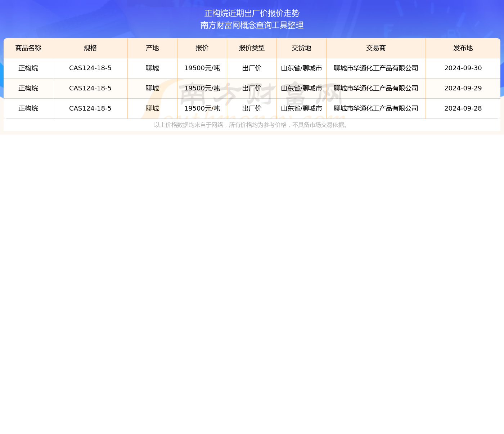Click the date 2024-09-28
The height and width of the screenshot is (434, 504).
463,109
